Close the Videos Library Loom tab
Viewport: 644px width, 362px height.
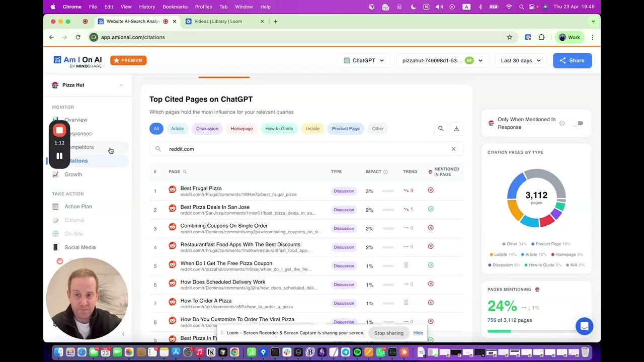pos(262,22)
